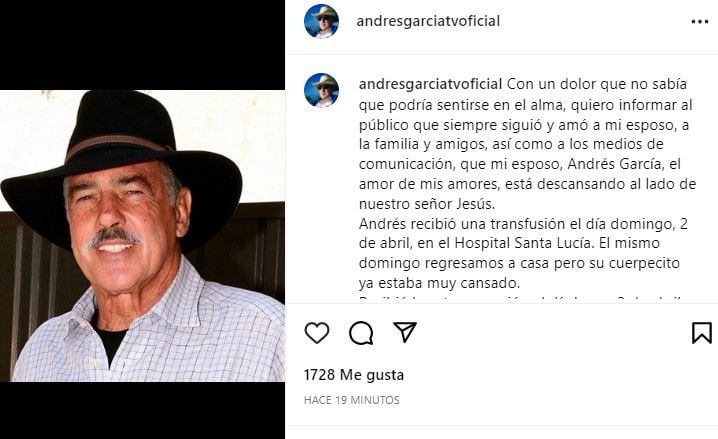The width and height of the screenshot is (718, 439).
Task: Open andresgarciatvoficial username in the header
Action: [428, 21]
